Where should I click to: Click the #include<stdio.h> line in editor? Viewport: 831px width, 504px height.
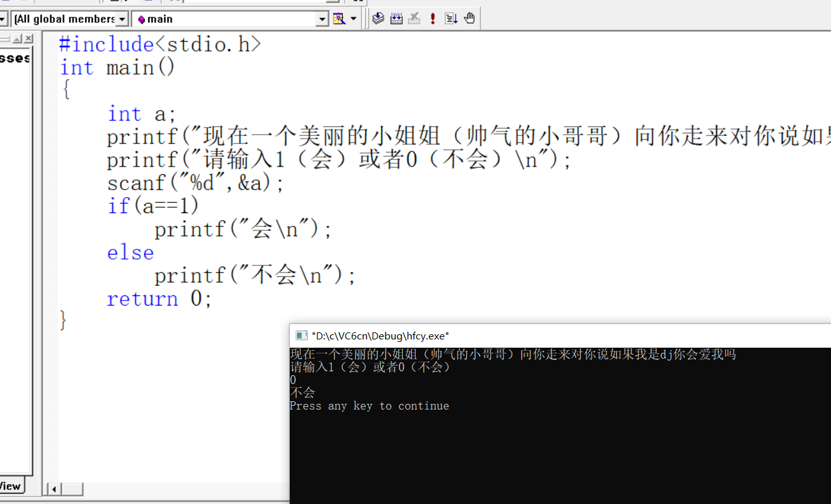[x=160, y=45]
